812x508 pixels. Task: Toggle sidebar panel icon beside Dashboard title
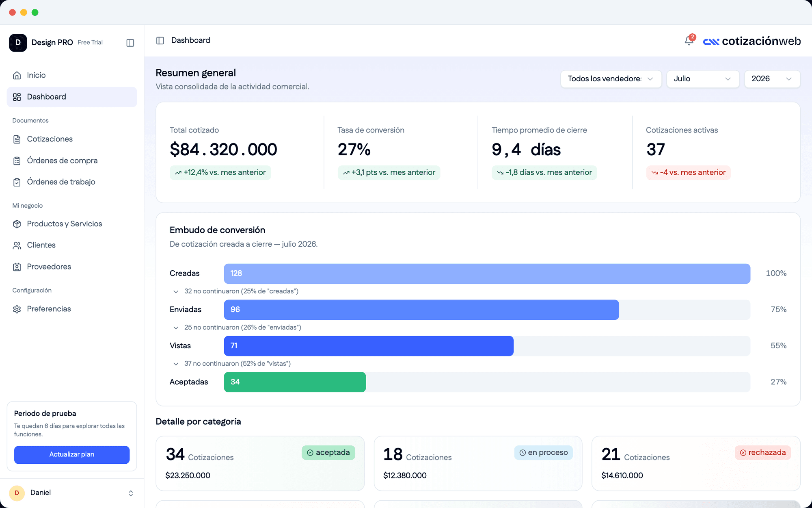pos(160,41)
